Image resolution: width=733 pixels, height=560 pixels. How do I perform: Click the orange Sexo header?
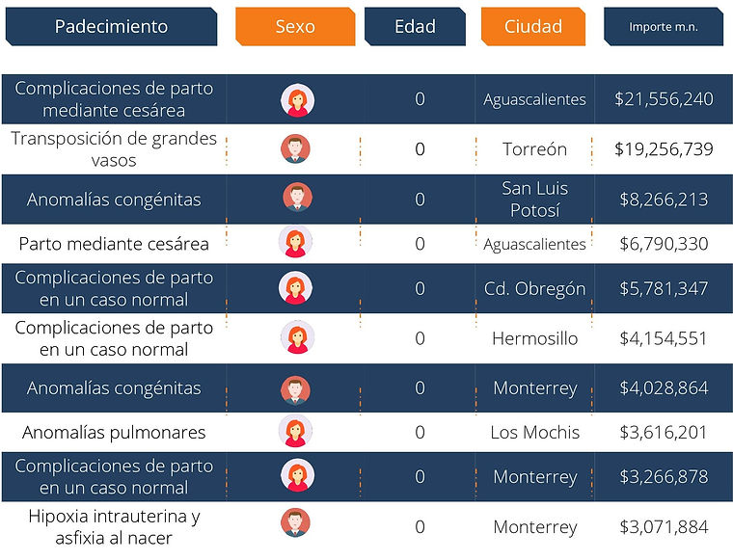click(x=294, y=27)
